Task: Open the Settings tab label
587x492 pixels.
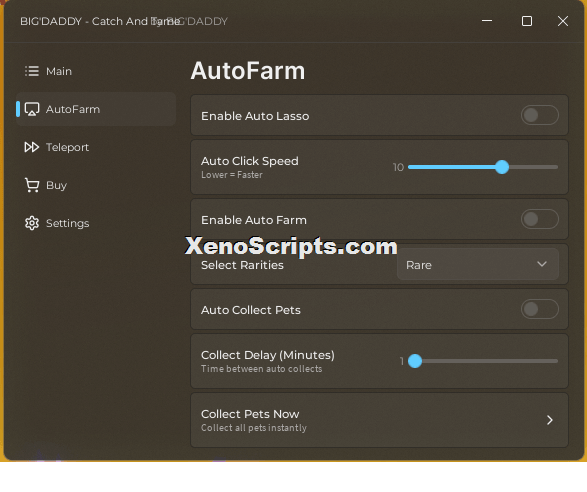Action: click(x=68, y=224)
